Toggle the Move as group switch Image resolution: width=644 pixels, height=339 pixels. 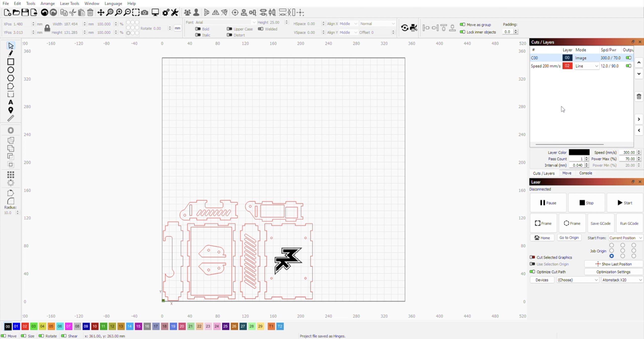(x=462, y=25)
